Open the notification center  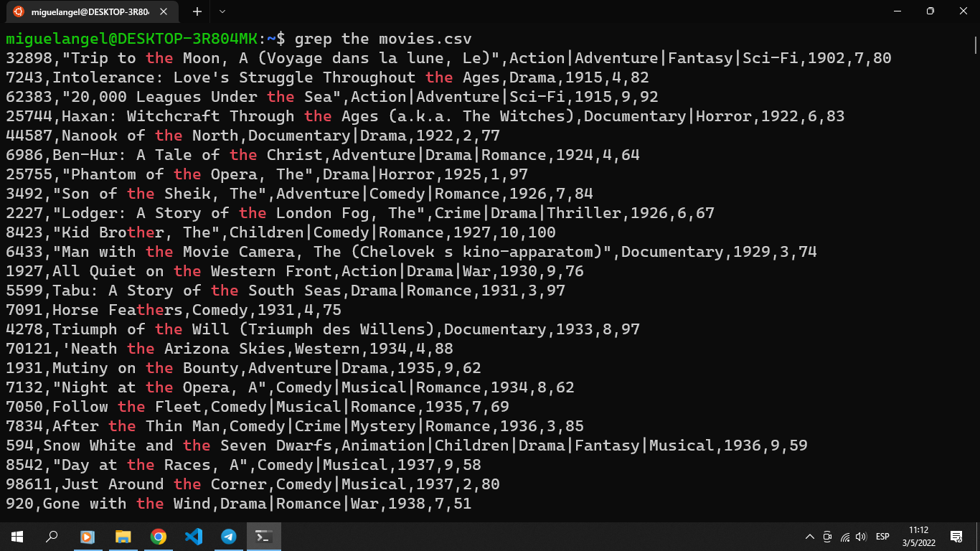pyautogui.click(x=957, y=536)
